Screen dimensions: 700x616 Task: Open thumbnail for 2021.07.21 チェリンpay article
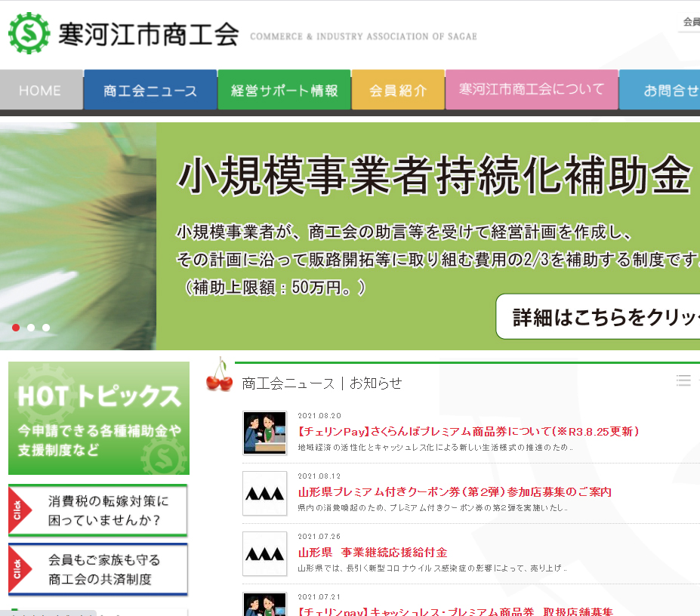tap(265, 604)
